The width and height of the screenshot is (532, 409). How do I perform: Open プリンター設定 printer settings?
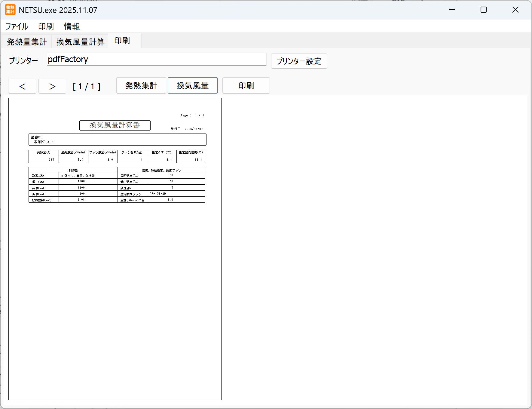pyautogui.click(x=299, y=61)
